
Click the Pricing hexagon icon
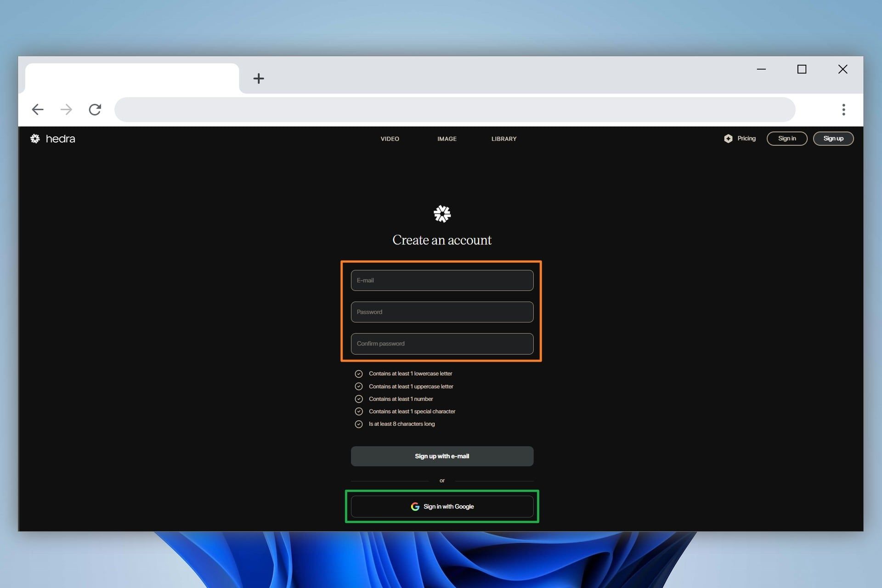728,138
